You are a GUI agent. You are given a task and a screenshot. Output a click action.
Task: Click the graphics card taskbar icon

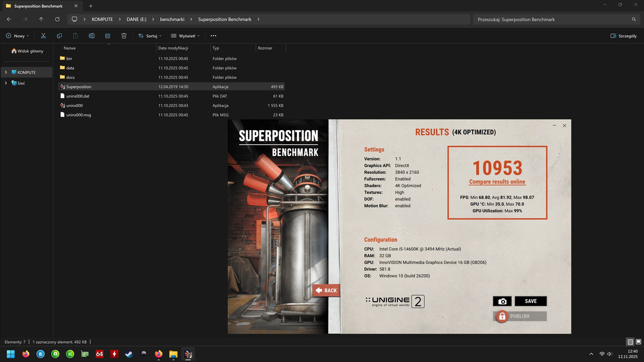coord(85,353)
